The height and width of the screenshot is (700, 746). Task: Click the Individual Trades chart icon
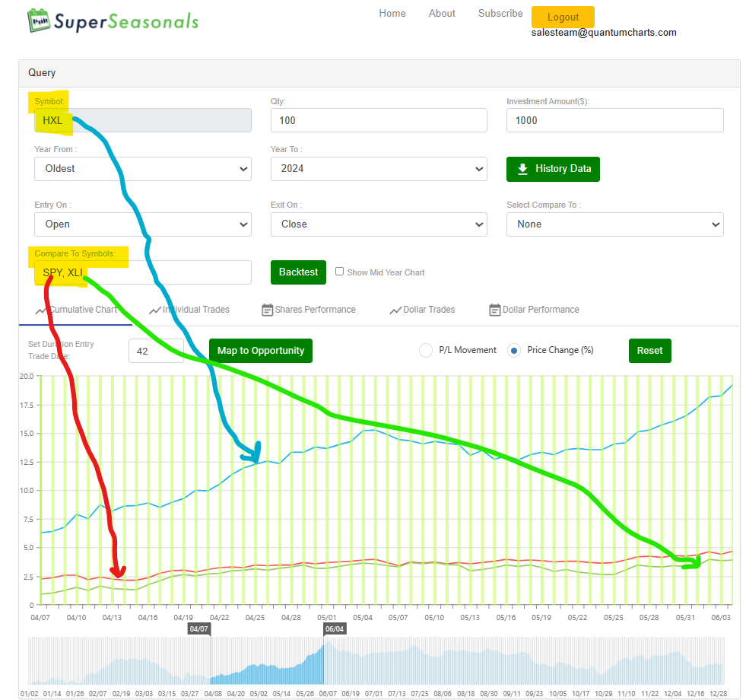point(154,310)
